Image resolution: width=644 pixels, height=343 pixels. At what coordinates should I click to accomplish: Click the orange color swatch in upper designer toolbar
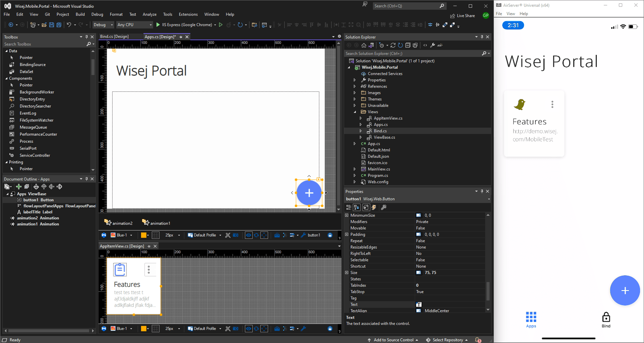[x=143, y=235]
